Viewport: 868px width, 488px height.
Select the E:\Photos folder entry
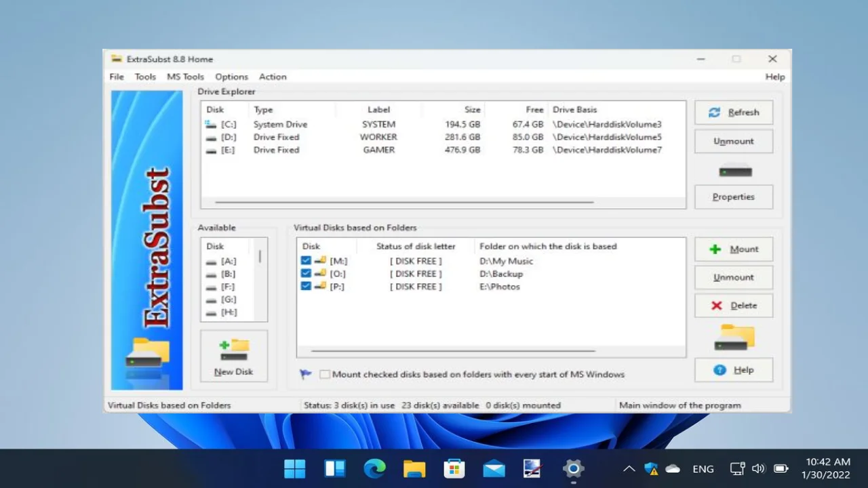point(500,287)
